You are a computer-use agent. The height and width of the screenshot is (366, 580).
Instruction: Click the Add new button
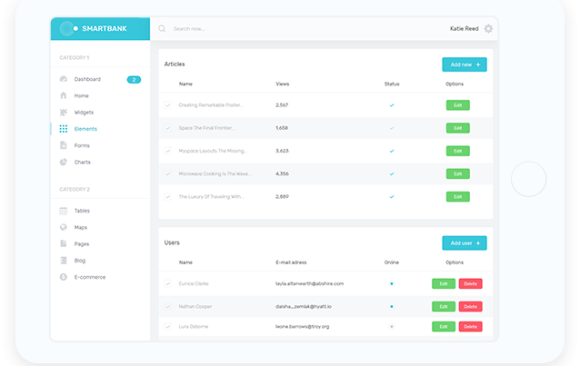464,64
